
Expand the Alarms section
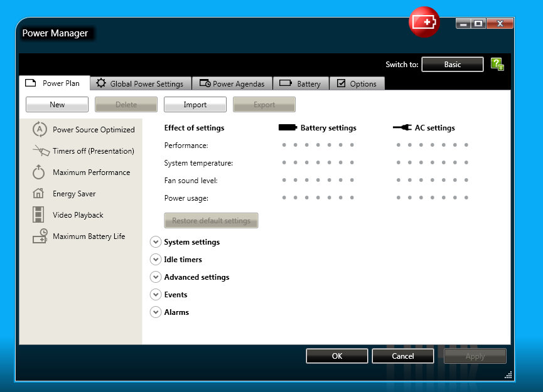click(156, 312)
